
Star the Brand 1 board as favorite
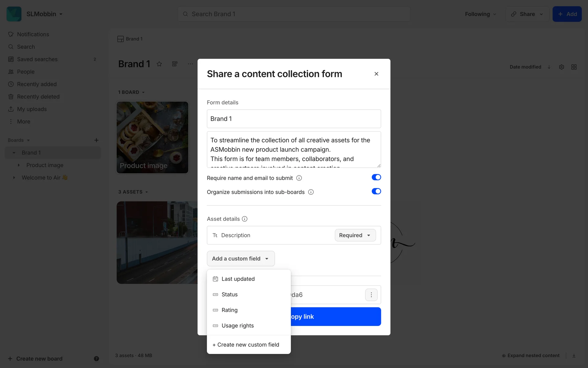(159, 64)
